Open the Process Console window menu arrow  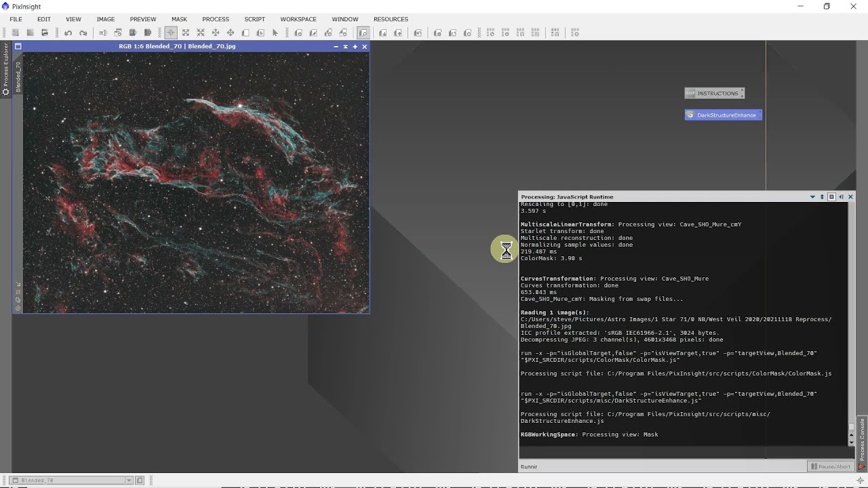click(812, 197)
